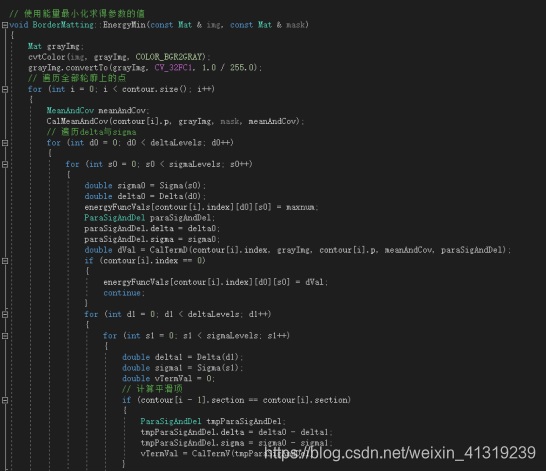Image resolution: width=546 pixels, height=472 pixels.
Task: Click the 'Mat grayImg;' declaration line
Action: [x=56, y=46]
